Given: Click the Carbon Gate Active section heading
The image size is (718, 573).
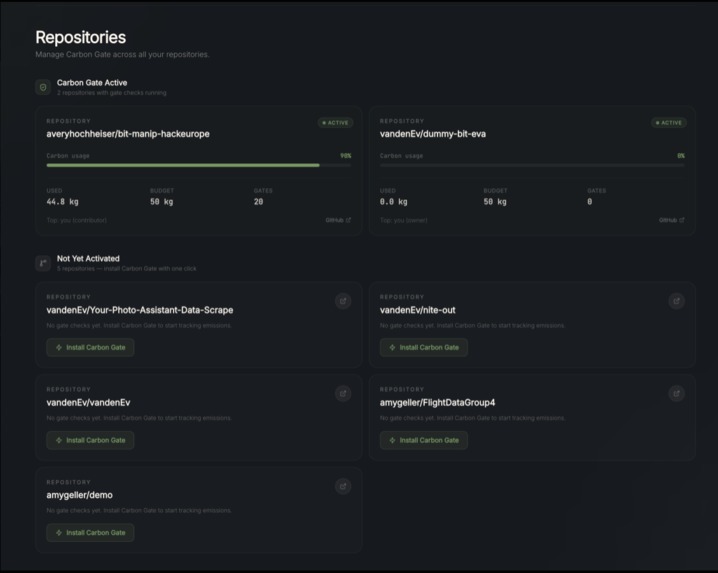Looking at the screenshot, I should (92, 82).
